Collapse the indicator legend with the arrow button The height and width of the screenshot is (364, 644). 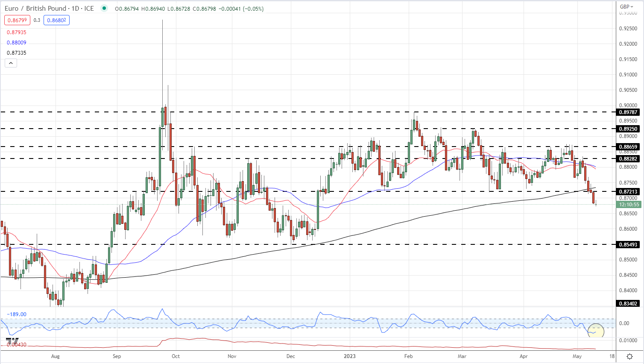click(x=11, y=63)
